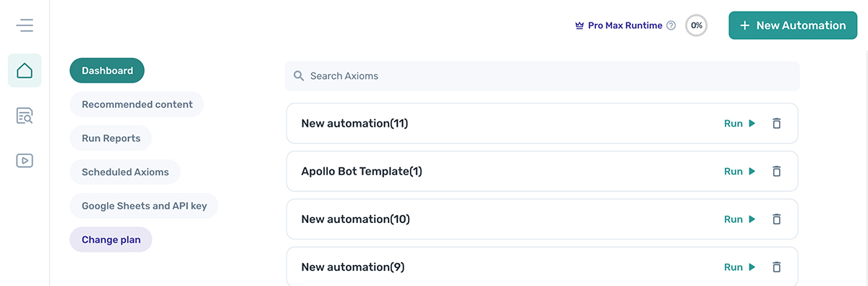Open Google Sheets and API key
This screenshot has width=868, height=286.
(x=144, y=206)
